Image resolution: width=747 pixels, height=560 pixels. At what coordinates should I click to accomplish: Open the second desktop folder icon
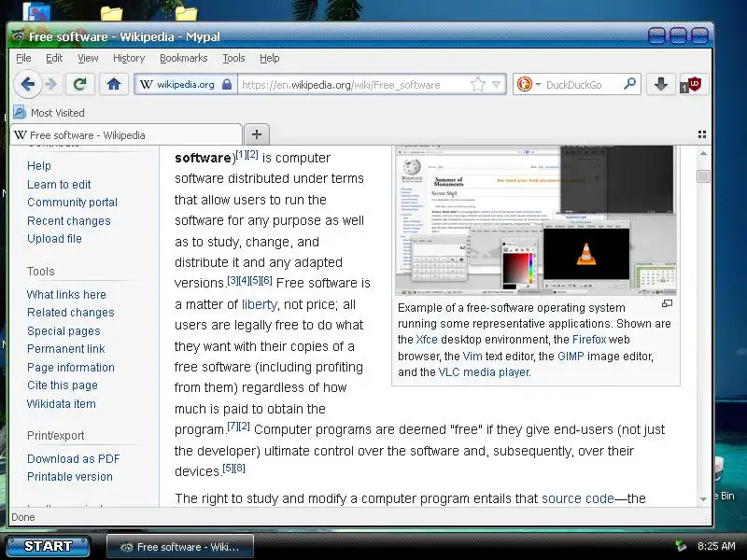pos(186,13)
